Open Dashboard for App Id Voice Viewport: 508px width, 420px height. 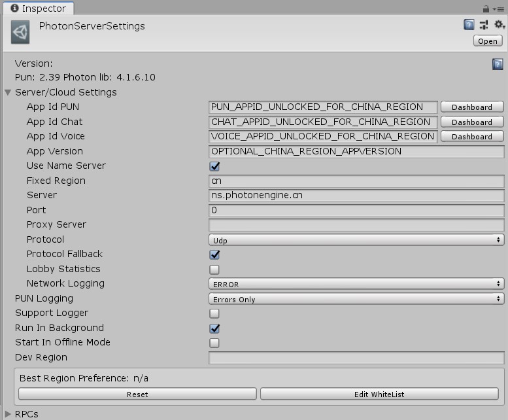[472, 137]
